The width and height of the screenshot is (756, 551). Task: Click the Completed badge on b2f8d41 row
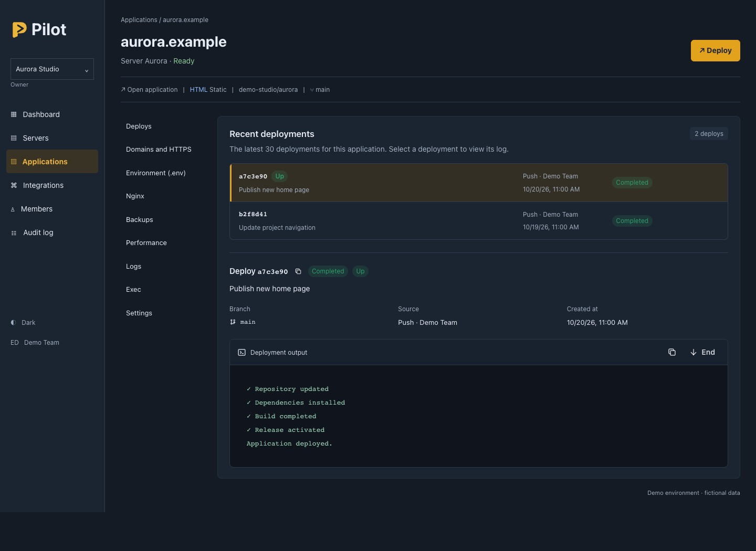(x=632, y=221)
